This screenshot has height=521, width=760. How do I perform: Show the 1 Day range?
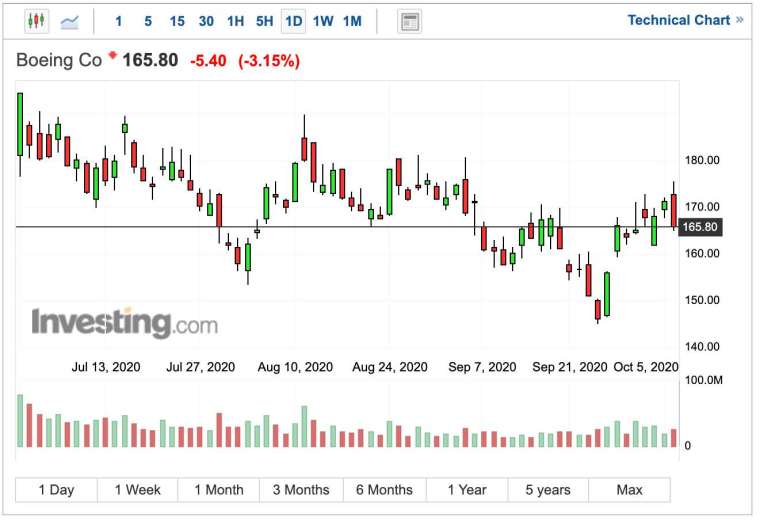click(56, 490)
